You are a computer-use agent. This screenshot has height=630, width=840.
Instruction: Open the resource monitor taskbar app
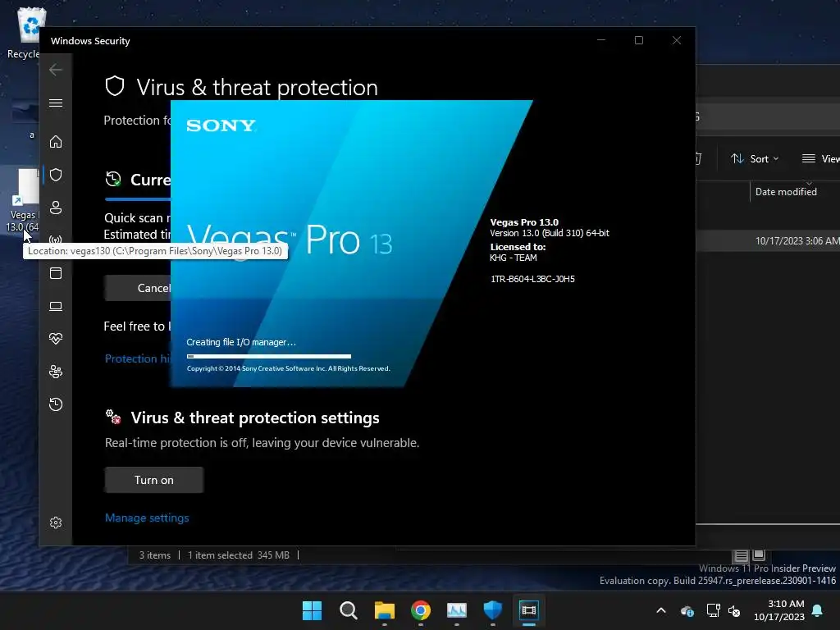457,610
